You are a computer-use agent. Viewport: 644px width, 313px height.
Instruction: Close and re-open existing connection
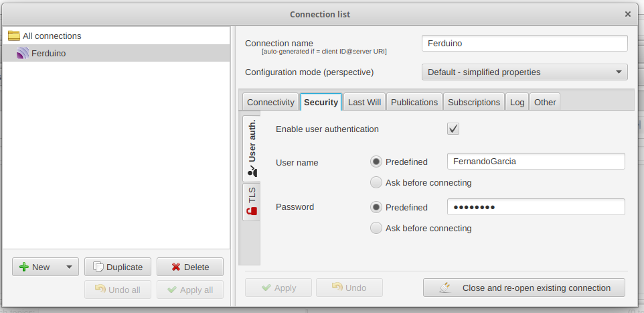click(524, 288)
